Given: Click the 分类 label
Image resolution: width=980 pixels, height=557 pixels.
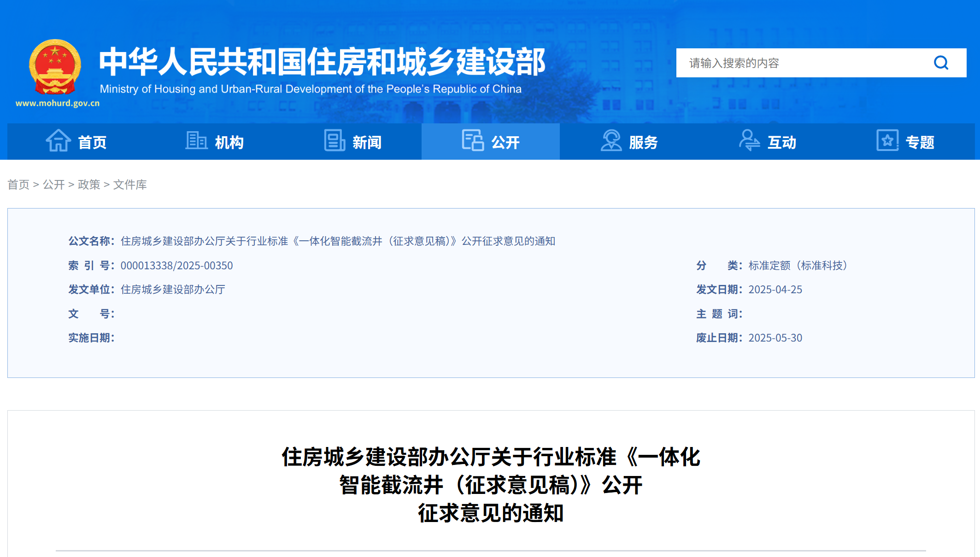Looking at the screenshot, I should coord(719,266).
